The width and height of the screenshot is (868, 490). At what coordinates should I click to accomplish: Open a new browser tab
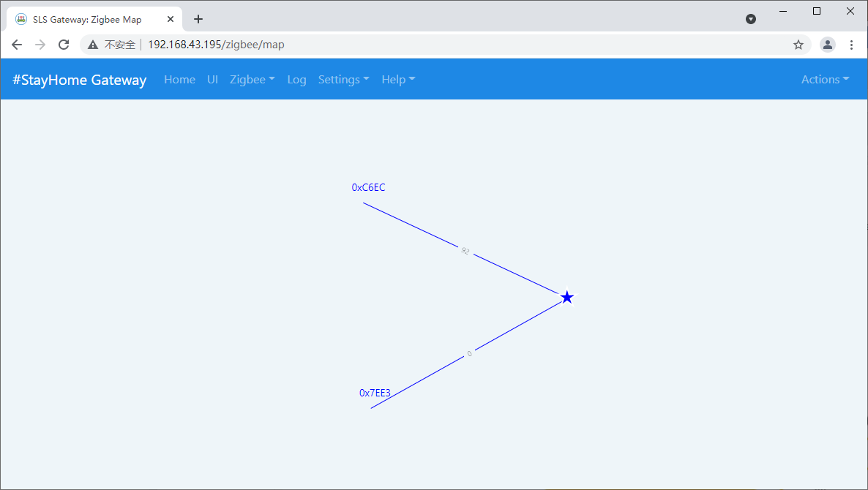[x=198, y=19]
